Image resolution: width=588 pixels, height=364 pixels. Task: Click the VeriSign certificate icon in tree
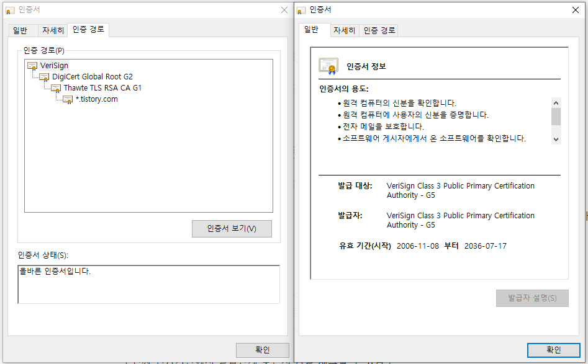[x=33, y=66]
